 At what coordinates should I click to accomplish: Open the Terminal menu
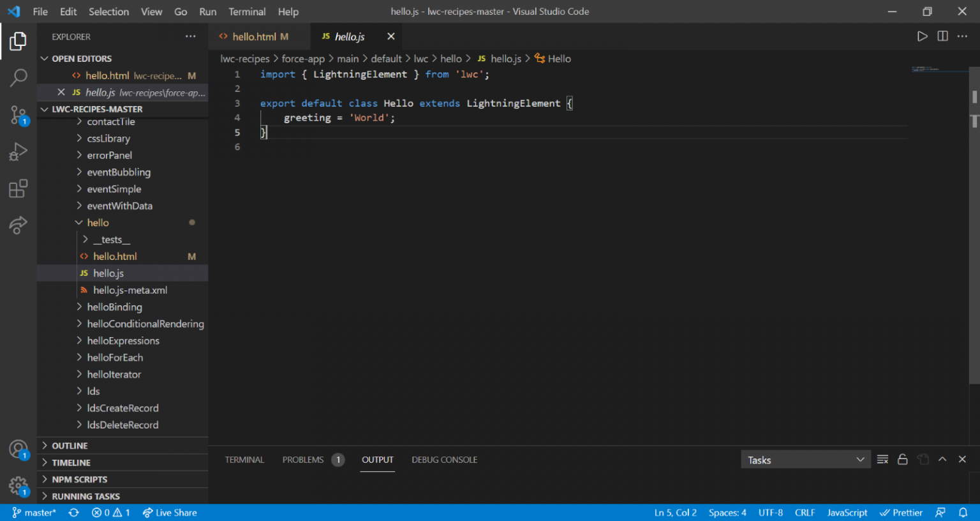click(247, 11)
